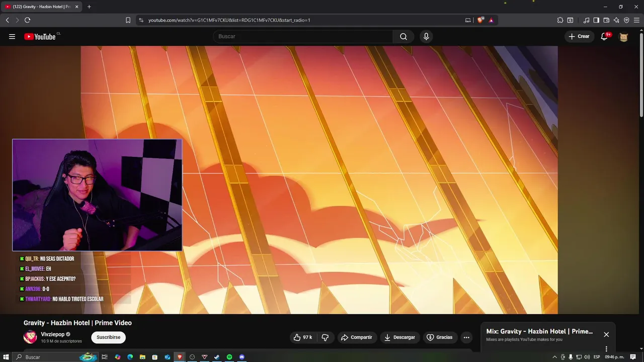Click the video title Gravity - Hazbin Hotel

click(x=77, y=323)
